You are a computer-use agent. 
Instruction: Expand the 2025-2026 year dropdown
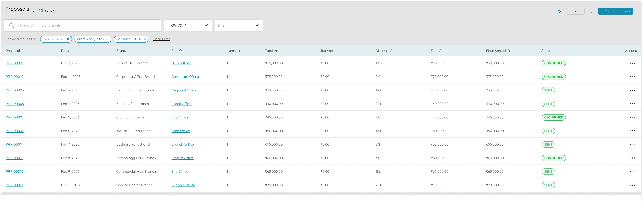[188, 26]
